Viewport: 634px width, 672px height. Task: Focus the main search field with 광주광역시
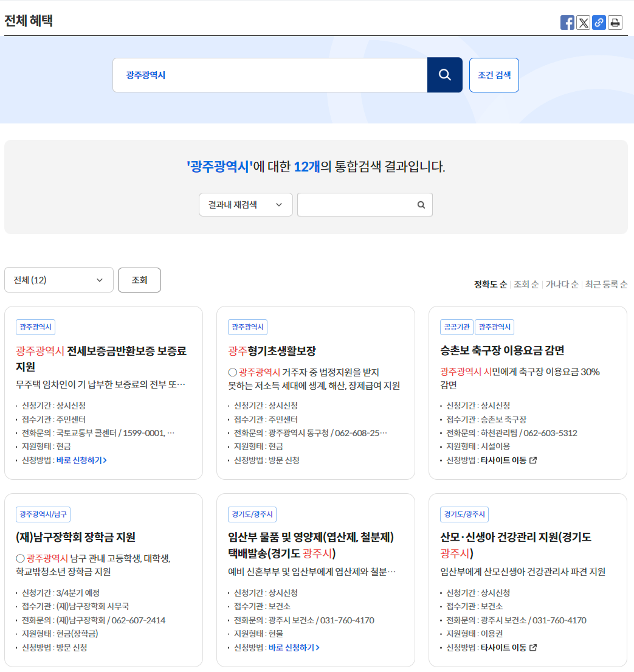(x=270, y=75)
